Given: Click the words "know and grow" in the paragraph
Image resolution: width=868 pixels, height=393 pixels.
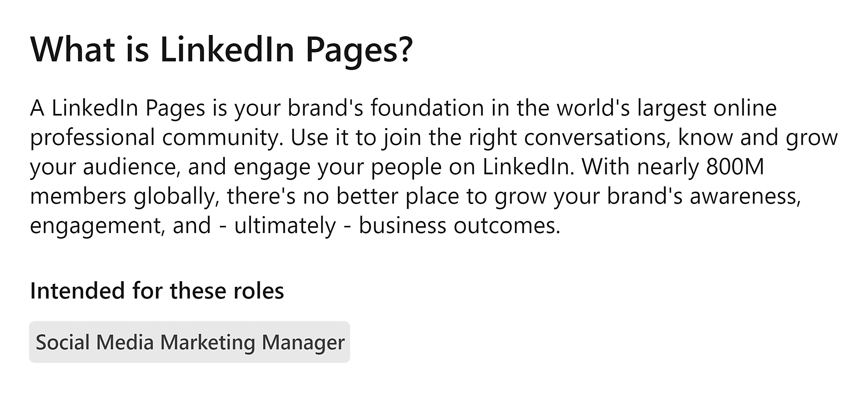Looking at the screenshot, I should (758, 137).
